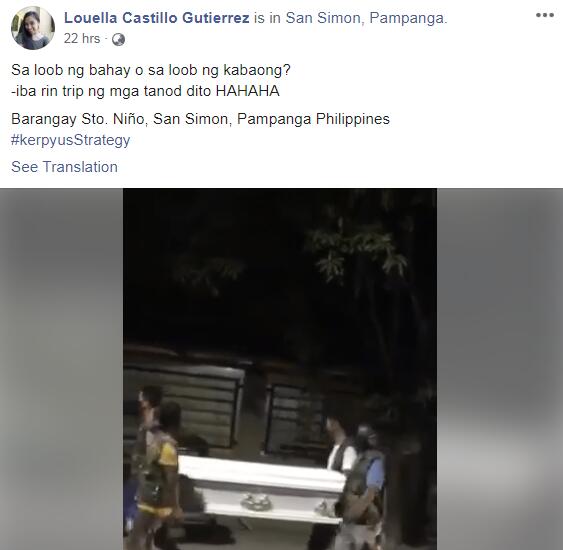This screenshot has height=550, width=563.
Task: Open Louella Castillo Gutierrez's profile name link
Action: coord(157,18)
